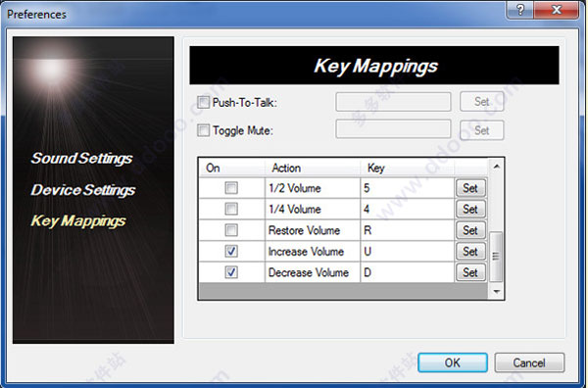Click the help question mark title button
The height and width of the screenshot is (388, 588).
click(x=520, y=10)
